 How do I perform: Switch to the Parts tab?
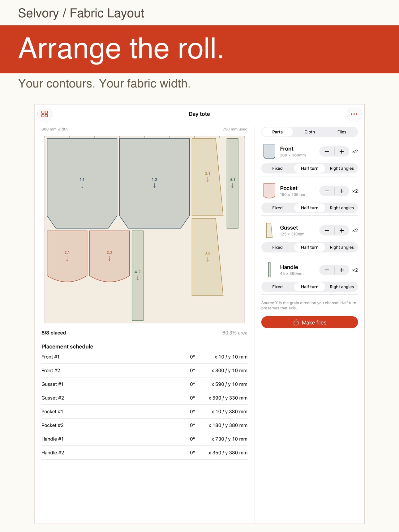(277, 132)
